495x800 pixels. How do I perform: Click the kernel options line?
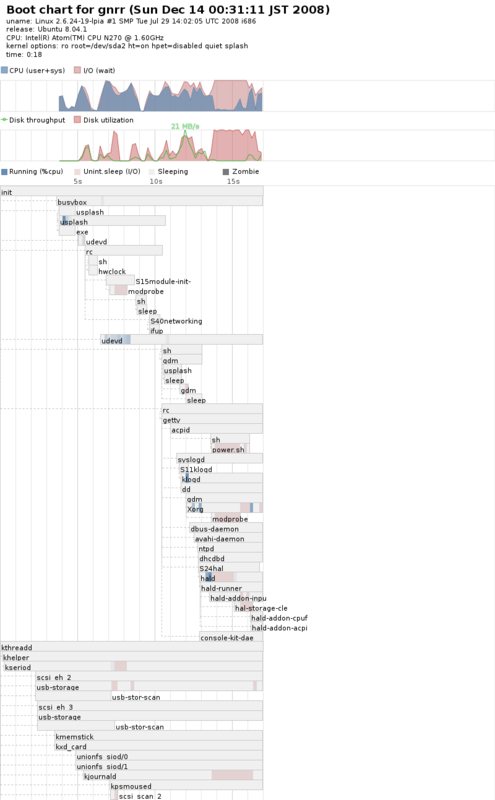pyautogui.click(x=127, y=46)
